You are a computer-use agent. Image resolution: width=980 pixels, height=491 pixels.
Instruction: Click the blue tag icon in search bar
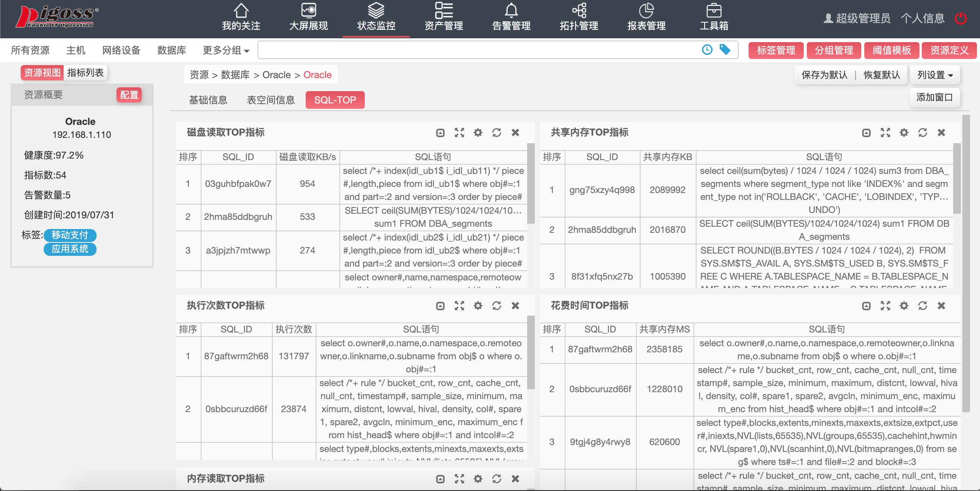[725, 50]
